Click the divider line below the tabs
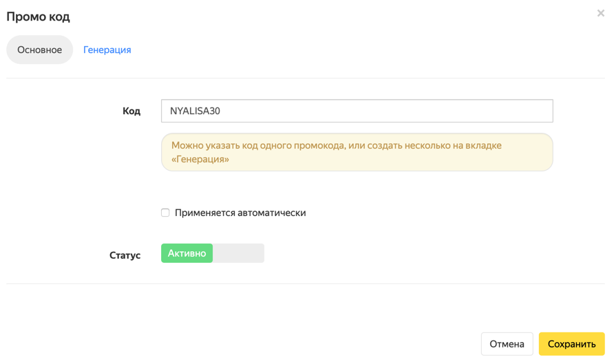 306,78
